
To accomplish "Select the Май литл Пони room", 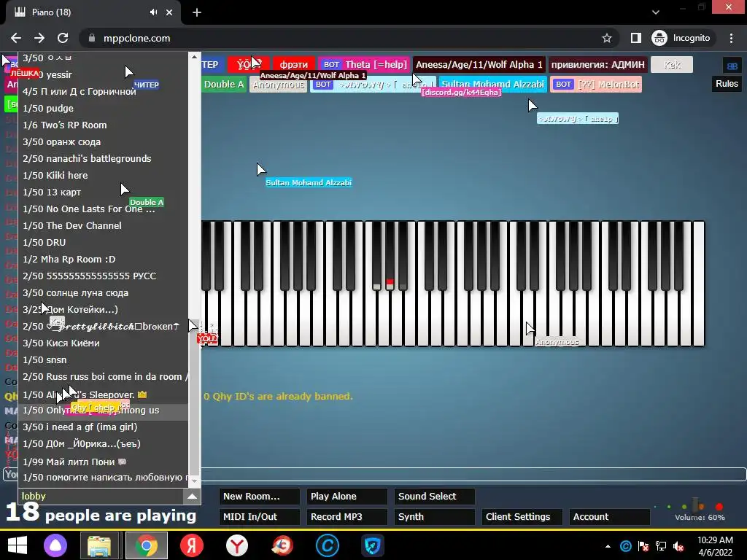I will tap(103, 462).
